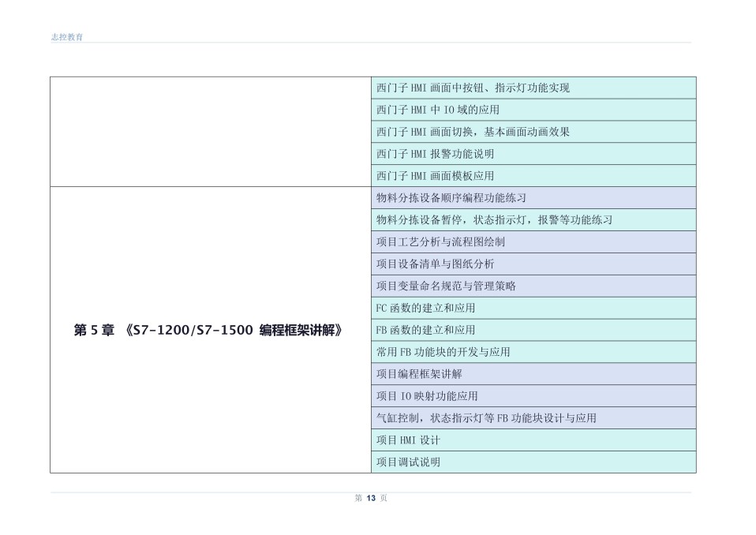756x535 pixels.
Task: Select row 物料分拣设备顺序编程功能练习
Action: click(x=533, y=197)
